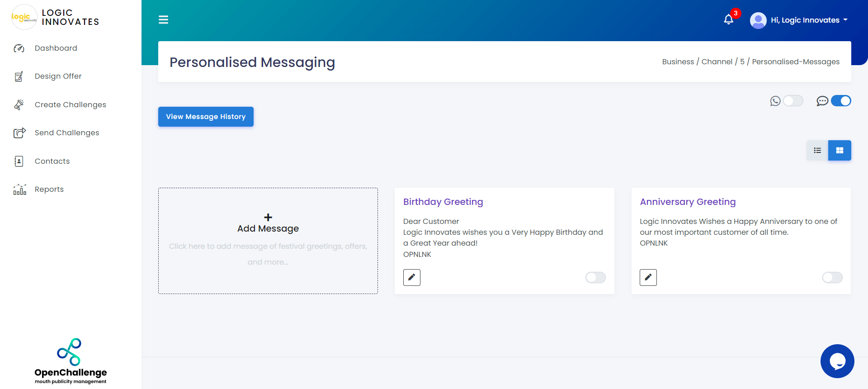Viewport: 868px width, 389px height.
Task: Click the Create Challenges icon
Action: tap(19, 104)
